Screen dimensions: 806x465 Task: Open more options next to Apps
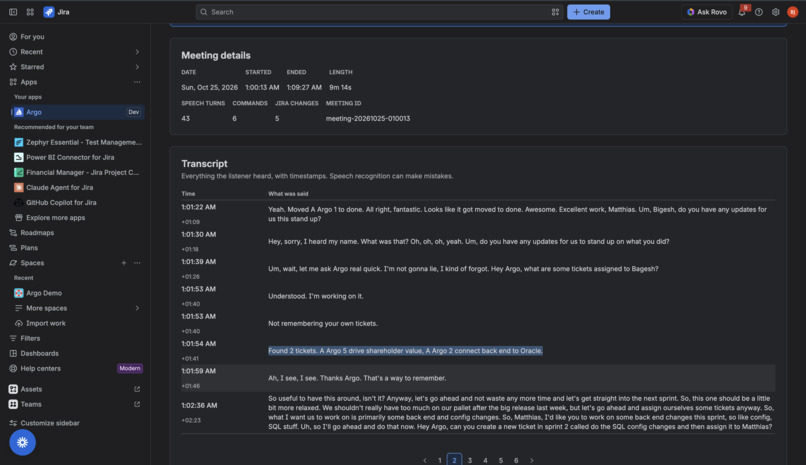(x=137, y=82)
